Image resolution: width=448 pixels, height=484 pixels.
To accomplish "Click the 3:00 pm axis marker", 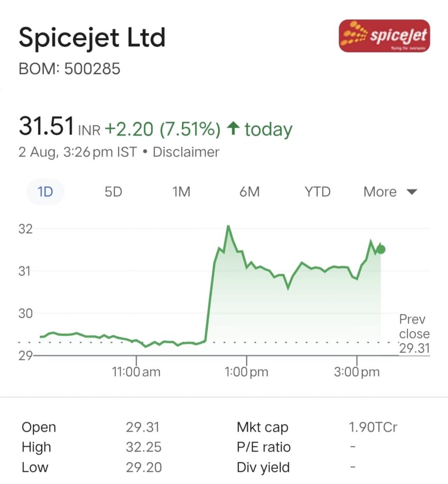I will (357, 372).
